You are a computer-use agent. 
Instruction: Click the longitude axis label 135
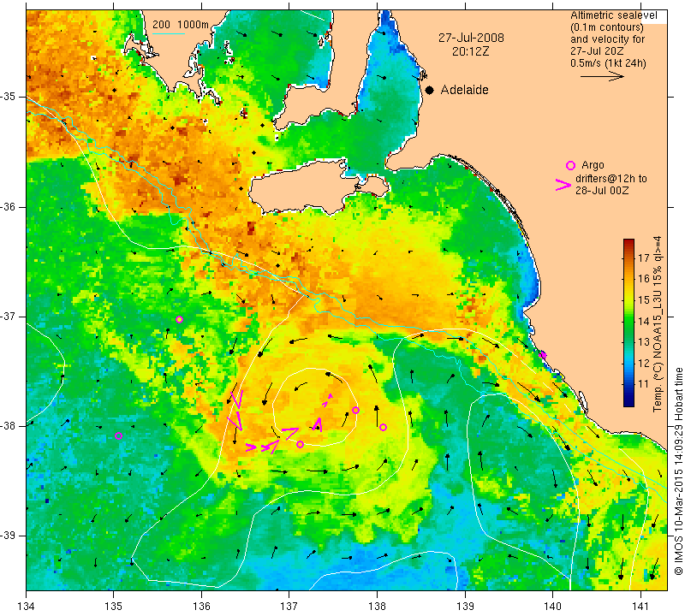(114, 607)
